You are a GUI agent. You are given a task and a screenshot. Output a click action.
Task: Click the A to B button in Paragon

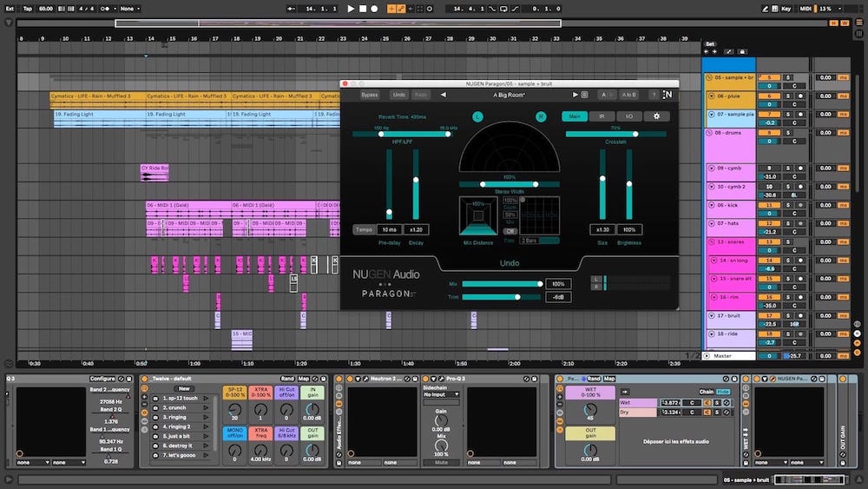point(628,95)
